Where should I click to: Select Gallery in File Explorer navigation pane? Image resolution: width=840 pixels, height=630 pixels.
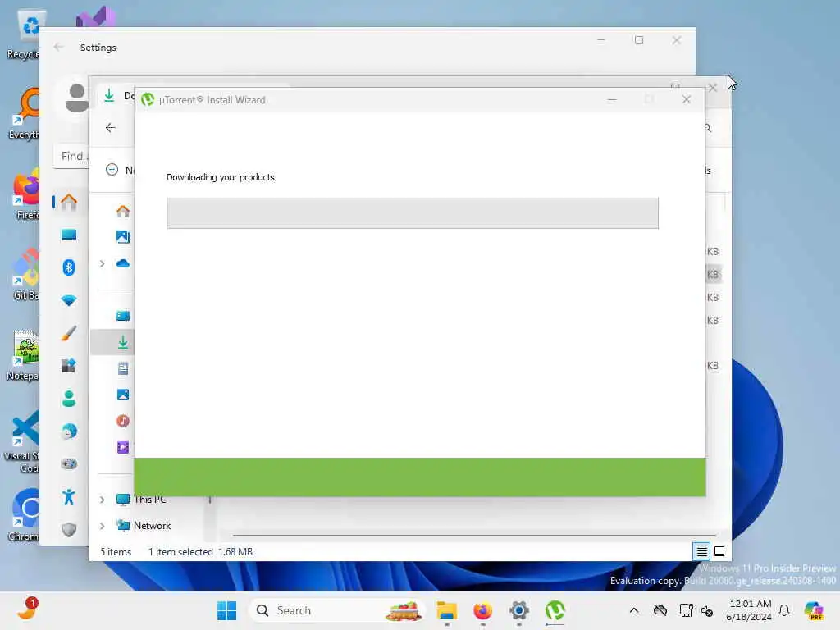click(123, 237)
